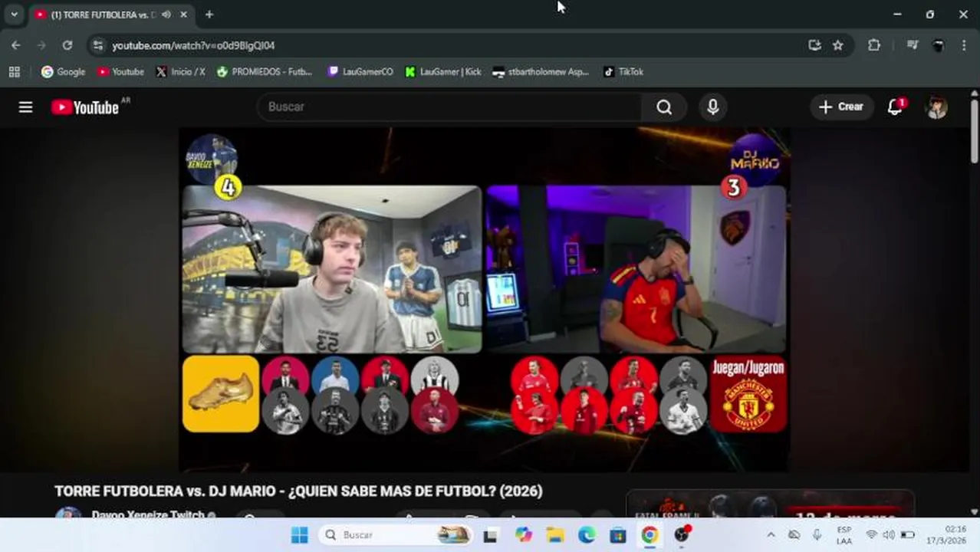Launch Copilot from taskbar
980x552 pixels.
point(524,535)
